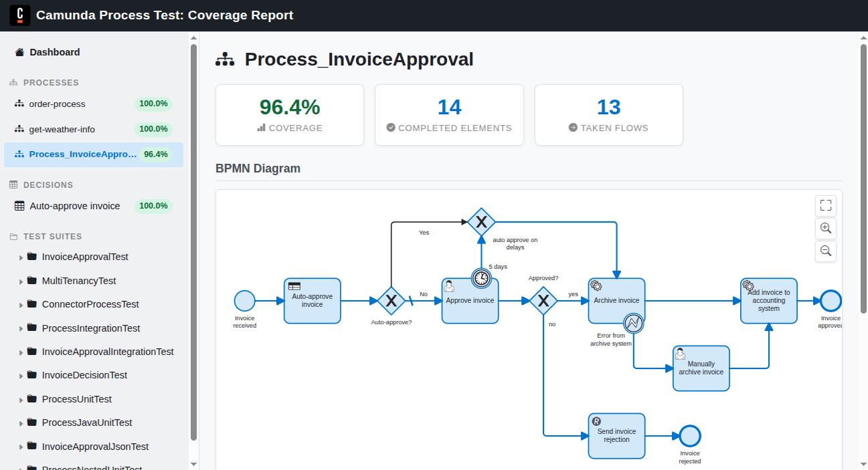Click the auto approve on delays gateway
This screenshot has height=470, width=868.
(481, 221)
